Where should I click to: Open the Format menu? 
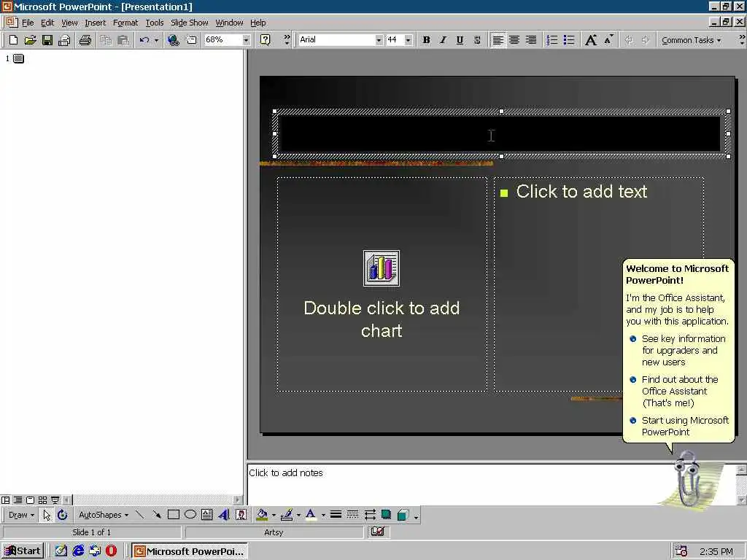click(125, 23)
